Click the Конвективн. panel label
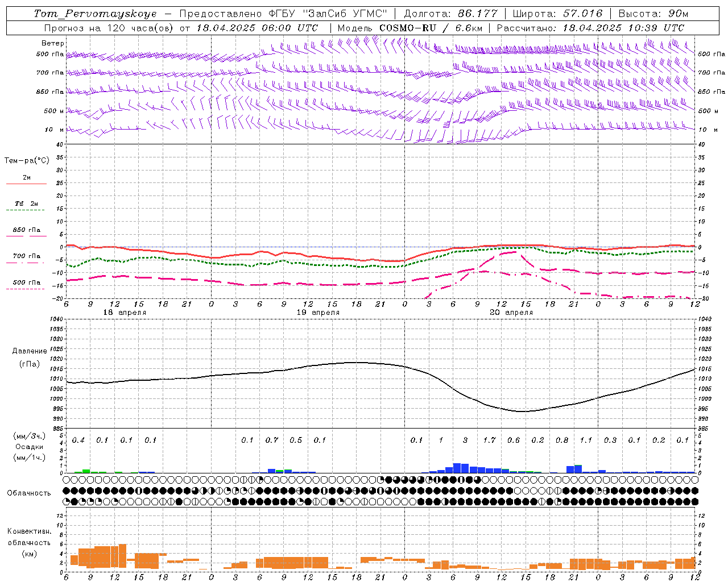The width and height of the screenshot is (728, 582). (29, 531)
